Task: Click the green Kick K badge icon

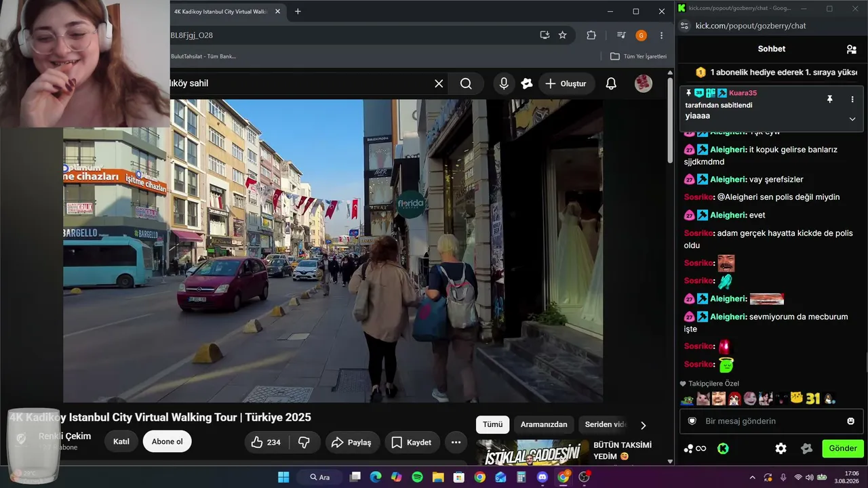Action: 723,448
